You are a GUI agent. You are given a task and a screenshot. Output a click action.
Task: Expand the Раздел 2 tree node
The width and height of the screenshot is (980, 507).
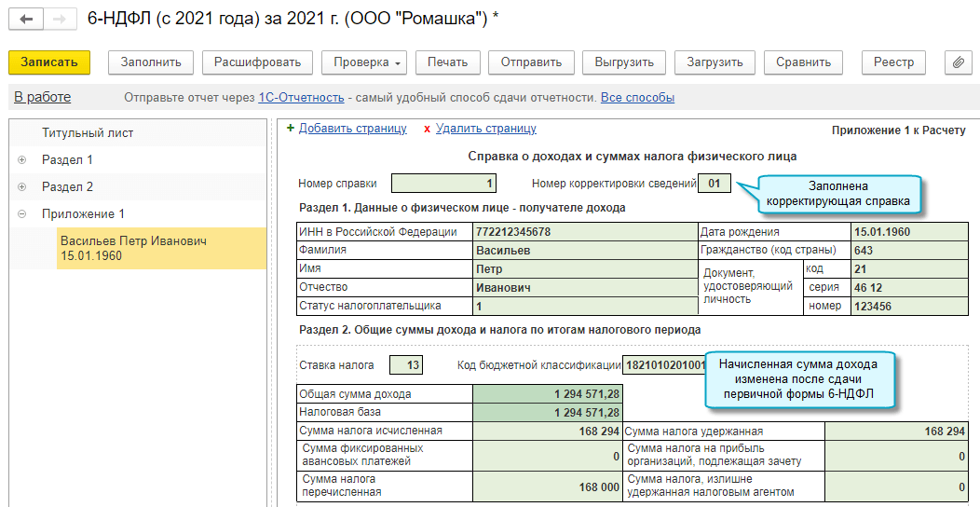[21, 187]
